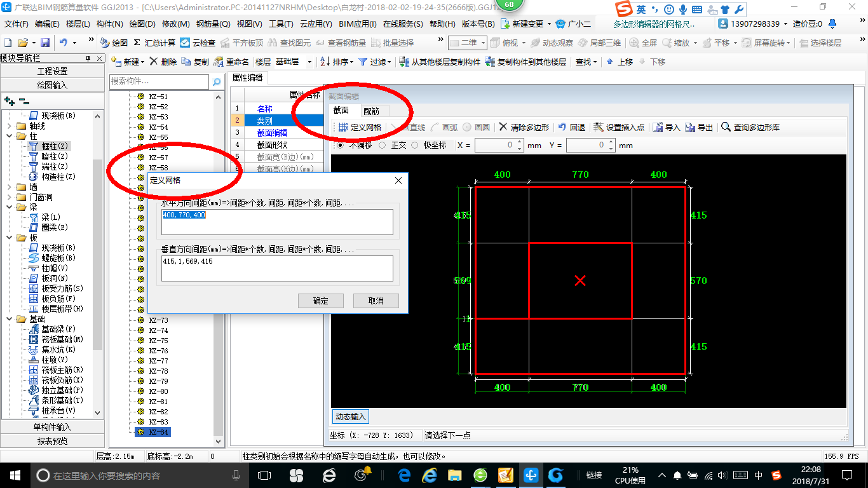Viewport: 868px width, 488px height.
Task: Click 导出 export icon
Action: point(690,127)
